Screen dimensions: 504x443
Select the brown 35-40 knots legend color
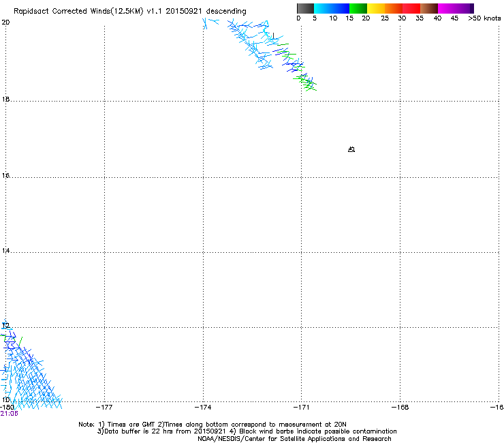(429, 8)
